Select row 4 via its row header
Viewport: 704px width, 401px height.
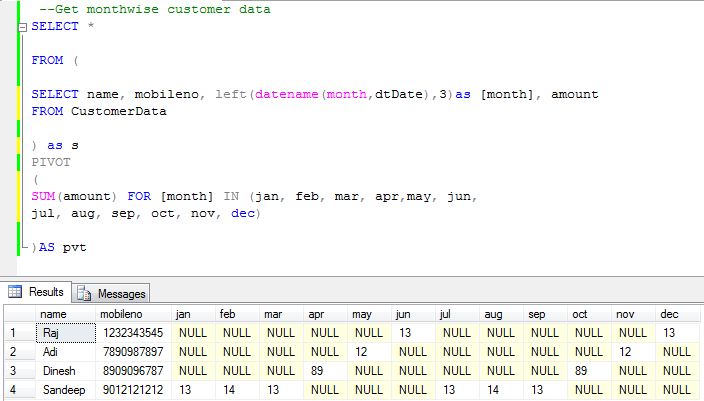[20, 390]
